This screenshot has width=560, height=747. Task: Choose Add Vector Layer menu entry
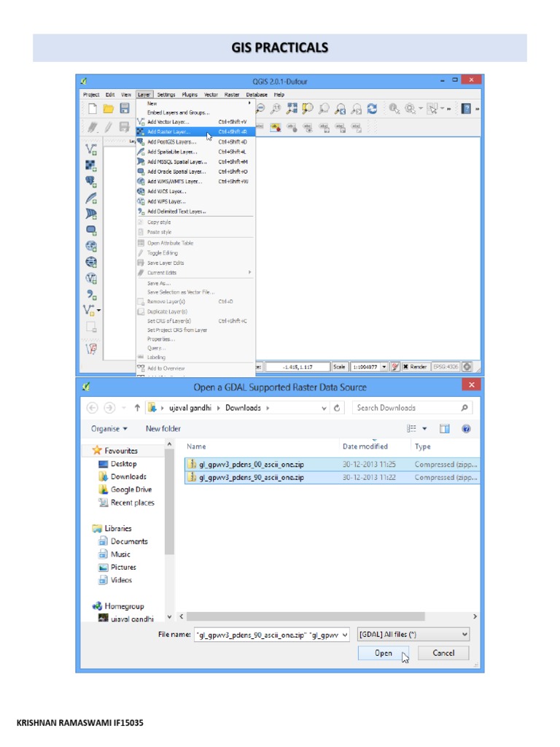click(195, 122)
